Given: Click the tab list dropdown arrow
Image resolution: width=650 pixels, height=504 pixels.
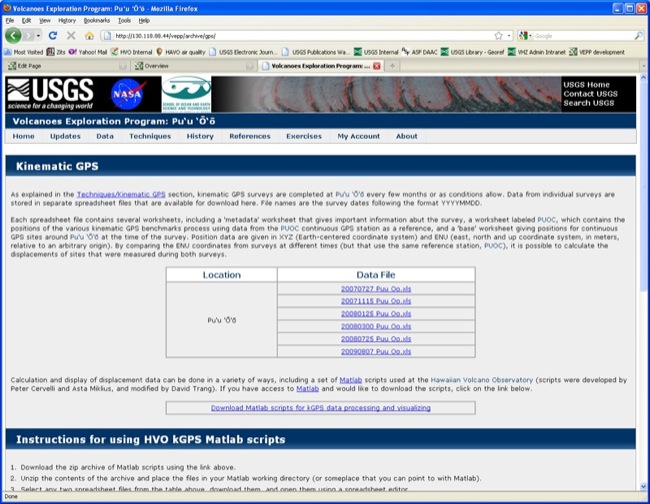Looking at the screenshot, I should (x=644, y=66).
